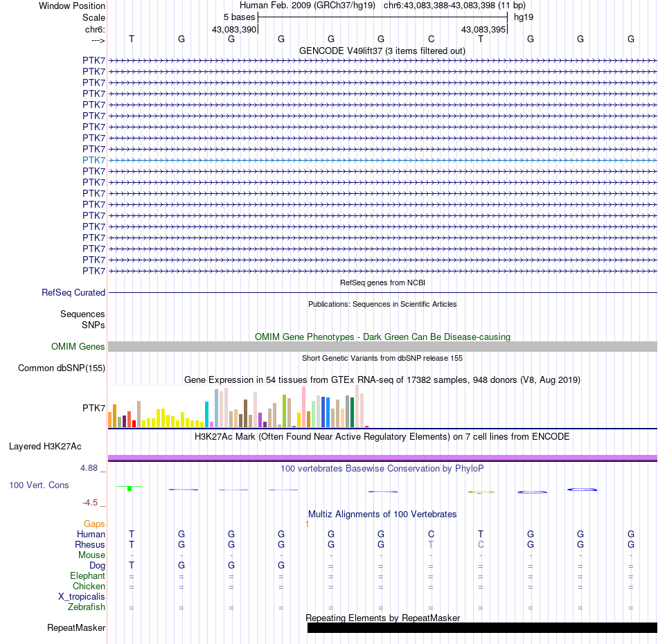
Task: Click the purple H3K27Ac signal bar
Action: click(382, 458)
